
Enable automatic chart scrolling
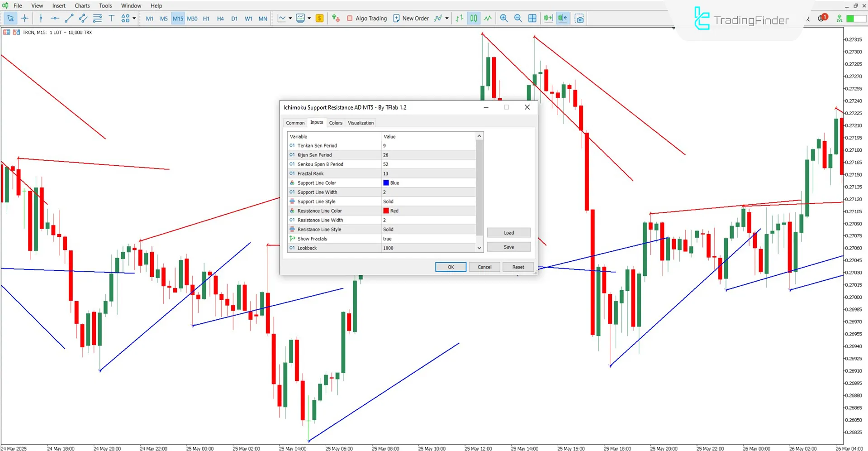(x=548, y=18)
